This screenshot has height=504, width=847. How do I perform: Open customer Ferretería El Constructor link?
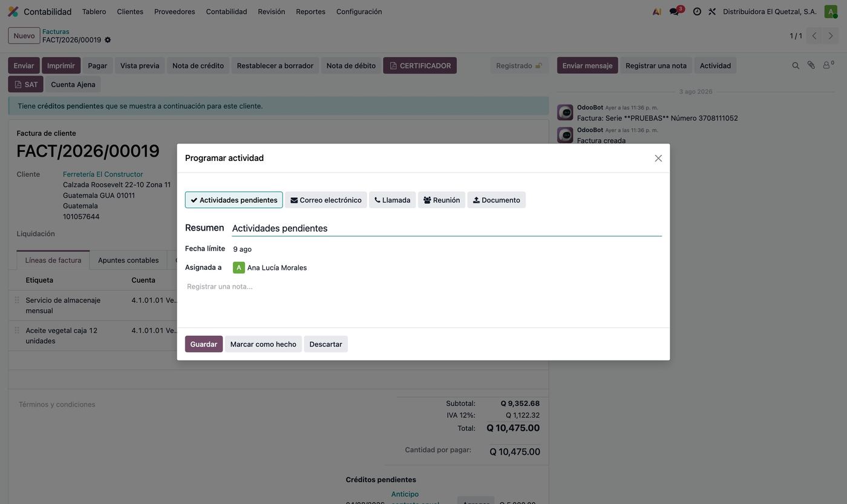(103, 174)
